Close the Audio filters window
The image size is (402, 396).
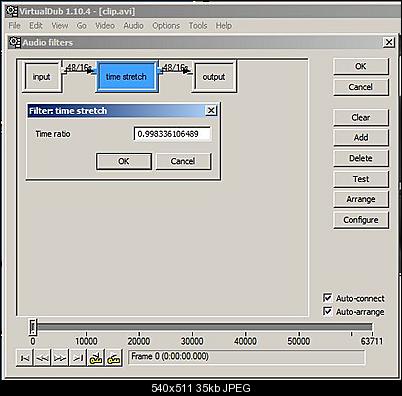pos(389,42)
